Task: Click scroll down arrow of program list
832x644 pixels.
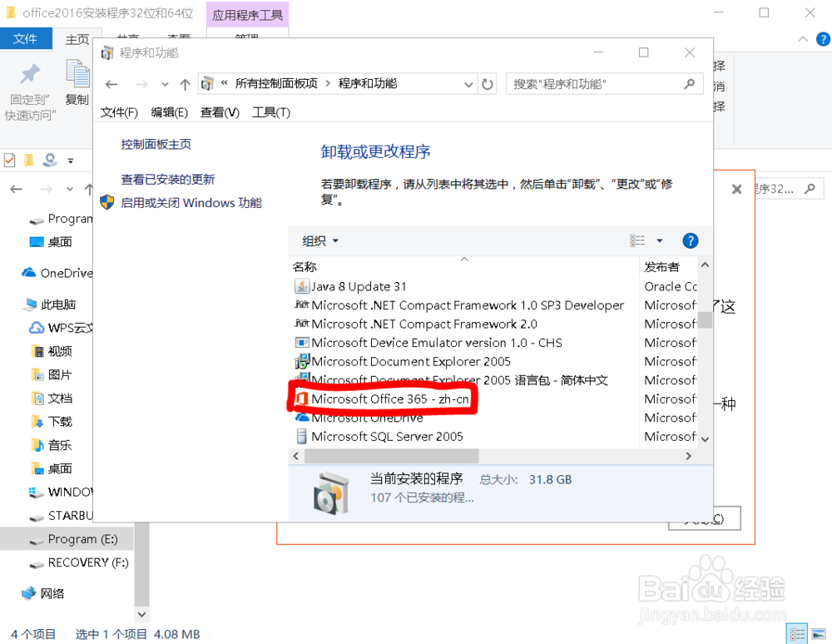Action: point(705,439)
